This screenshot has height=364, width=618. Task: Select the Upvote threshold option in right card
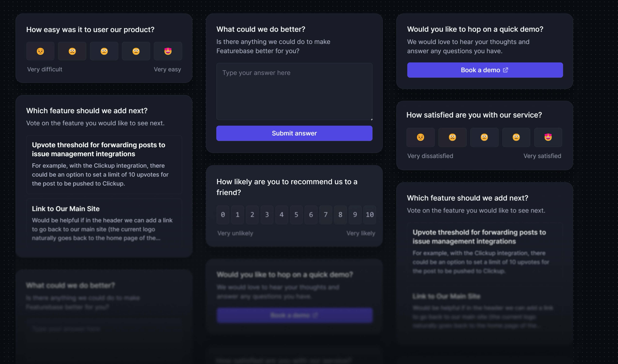coord(485,251)
